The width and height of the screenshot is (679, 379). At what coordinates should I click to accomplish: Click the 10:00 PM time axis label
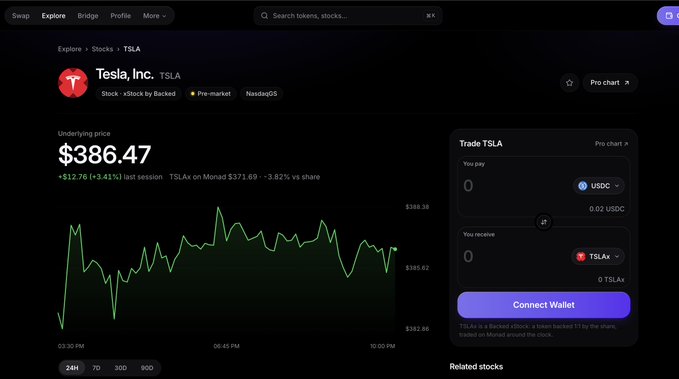click(x=382, y=346)
